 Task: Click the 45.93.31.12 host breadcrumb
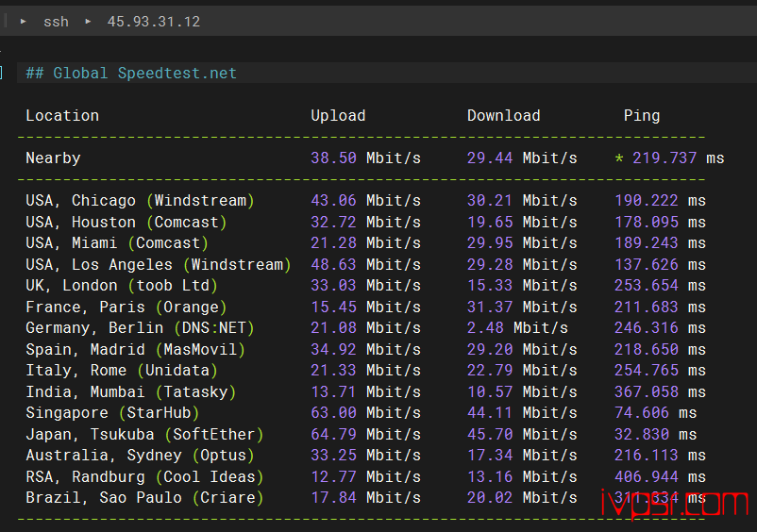[154, 22]
